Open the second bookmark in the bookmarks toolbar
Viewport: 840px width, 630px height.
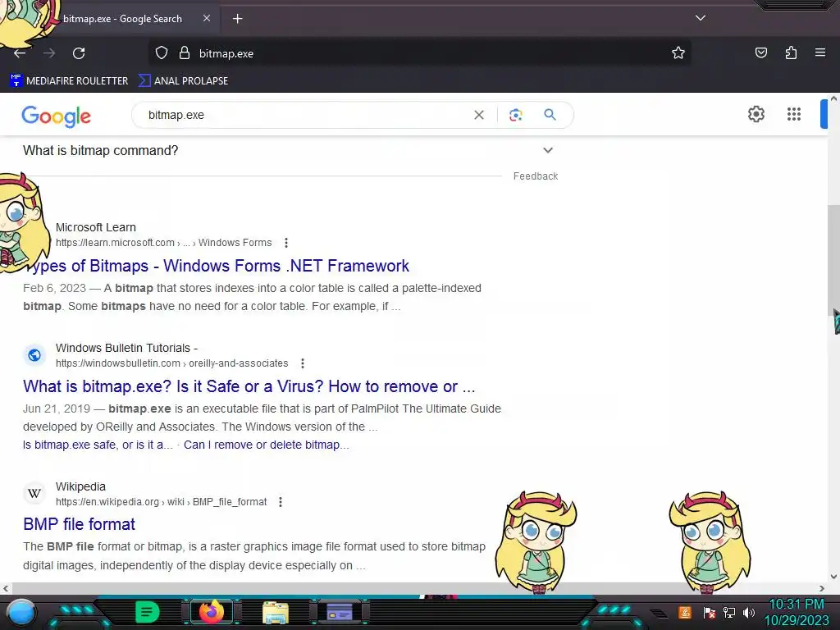[183, 81]
